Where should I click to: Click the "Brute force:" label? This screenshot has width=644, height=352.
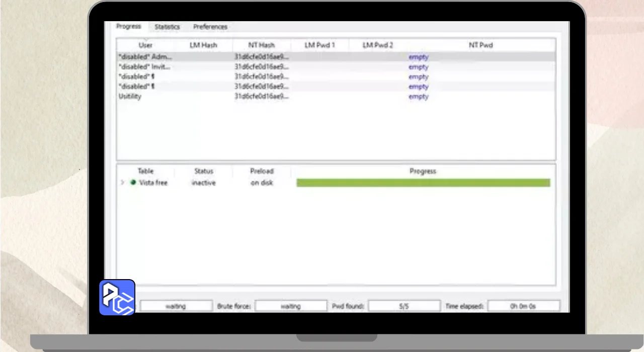234,306
